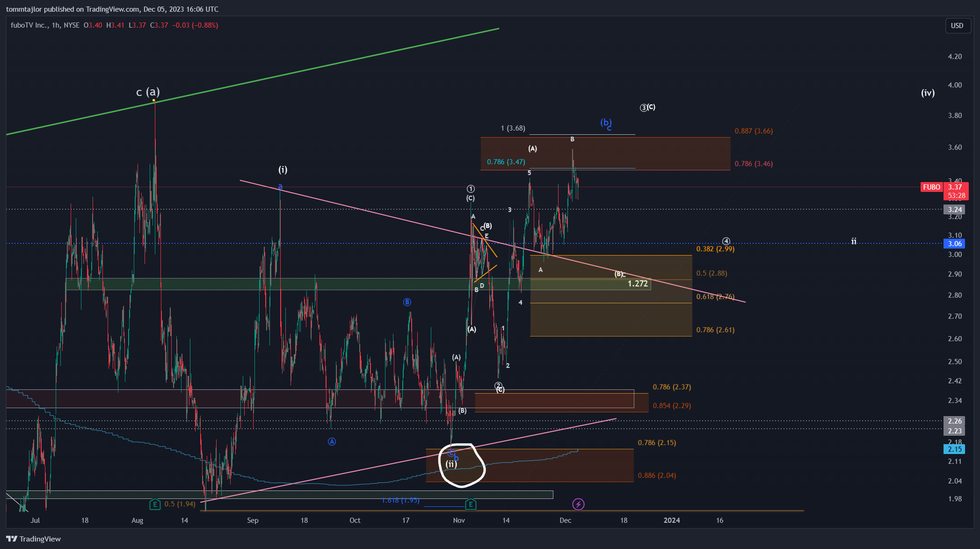Image resolution: width=980 pixels, height=549 pixels.
Task: Select the circled 3 wave label near (C)
Action: tap(644, 108)
